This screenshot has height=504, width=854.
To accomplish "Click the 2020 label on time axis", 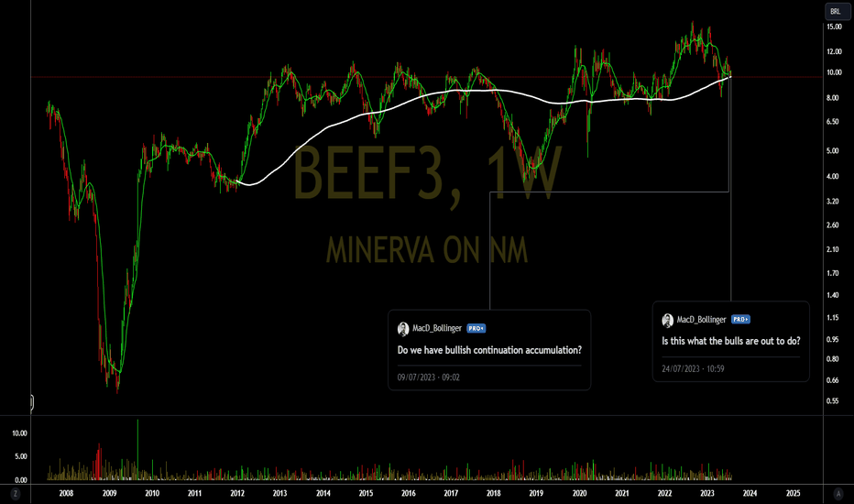I will coord(579,494).
